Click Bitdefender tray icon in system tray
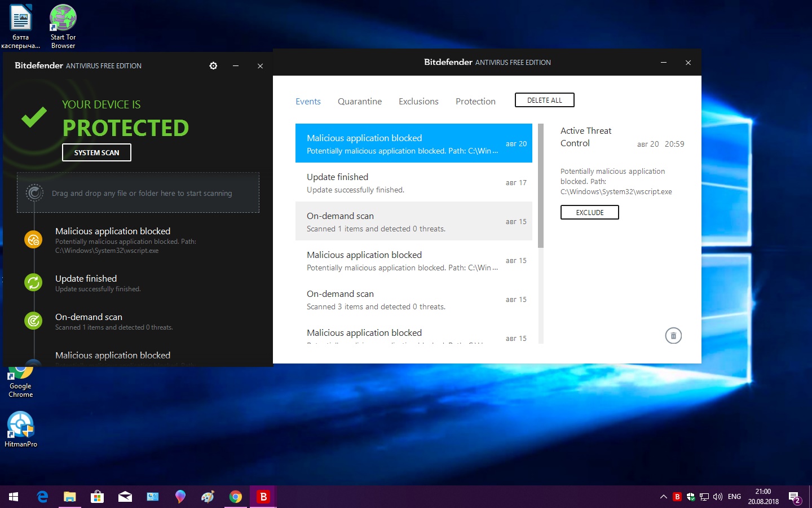This screenshot has height=508, width=812. 677,497
